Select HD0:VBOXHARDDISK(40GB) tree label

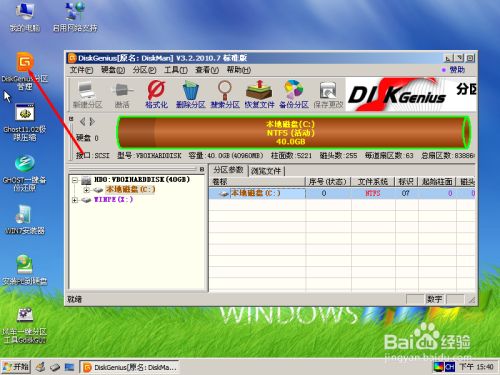point(142,180)
